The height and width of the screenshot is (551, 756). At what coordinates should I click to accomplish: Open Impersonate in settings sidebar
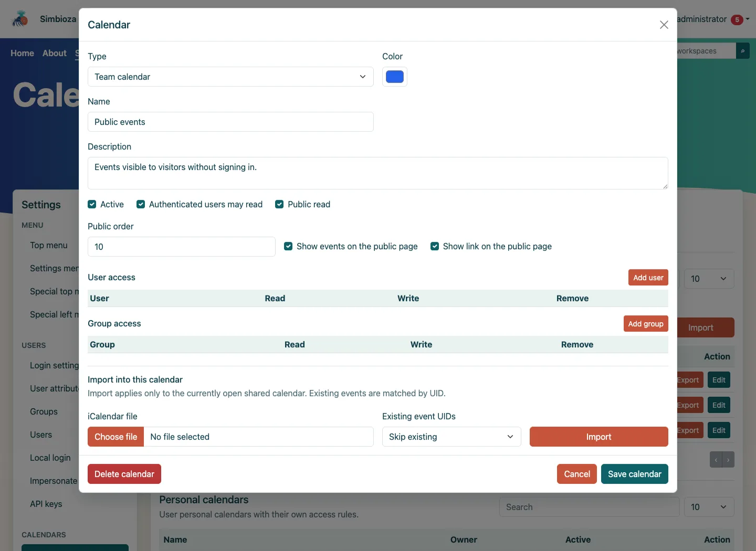(x=54, y=481)
